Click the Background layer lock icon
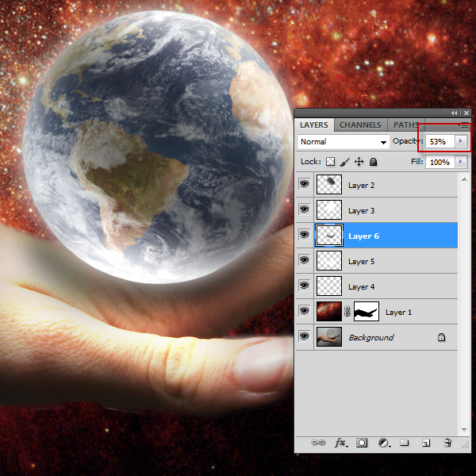The height and width of the screenshot is (476, 476). 441,337
